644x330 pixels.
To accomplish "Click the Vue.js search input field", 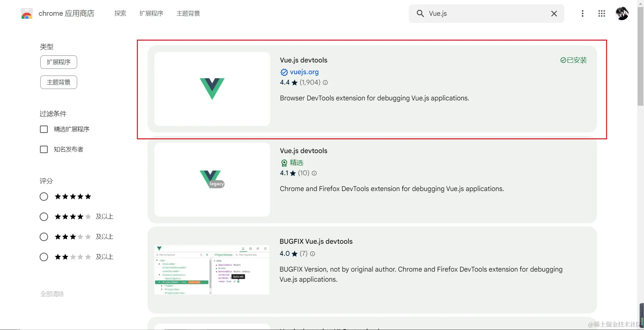I will click(x=486, y=13).
